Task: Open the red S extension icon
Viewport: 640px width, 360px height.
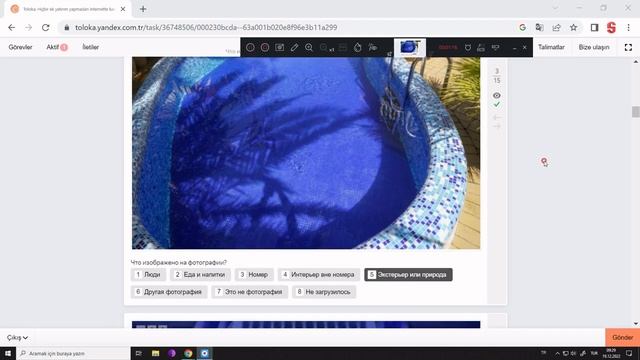Action: click(611, 27)
